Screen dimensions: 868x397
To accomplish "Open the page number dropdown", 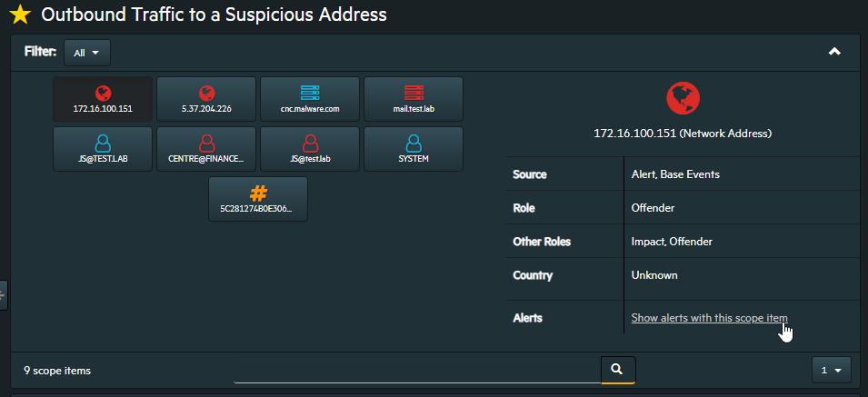I will pos(831,370).
